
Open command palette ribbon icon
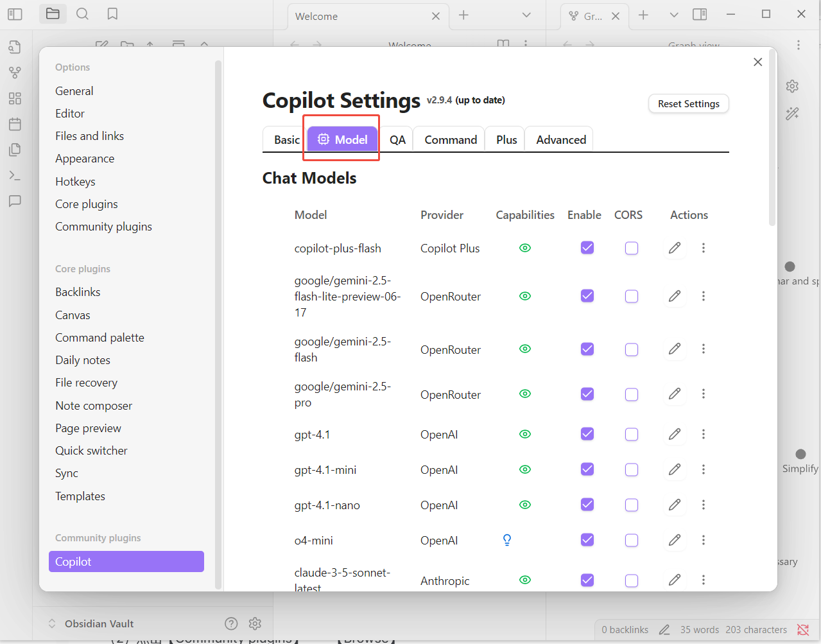coord(15,175)
